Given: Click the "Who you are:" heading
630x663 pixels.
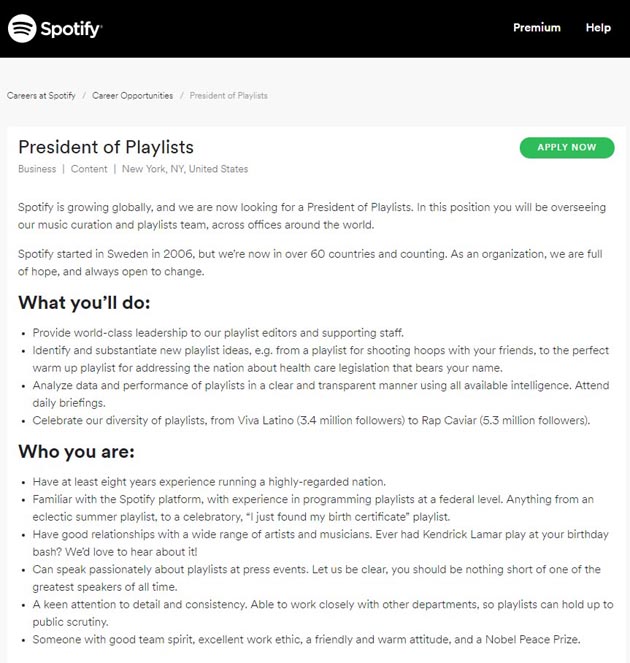Looking at the screenshot, I should tap(74, 452).
